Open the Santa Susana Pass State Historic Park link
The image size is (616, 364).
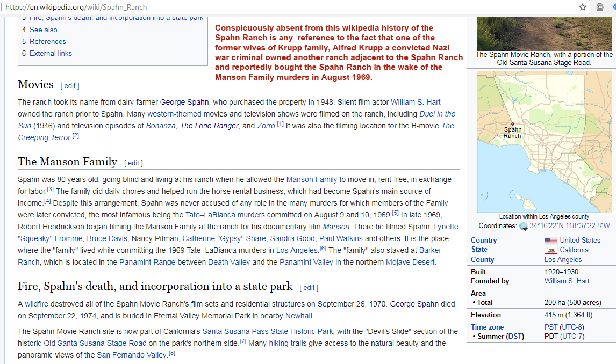267,331
